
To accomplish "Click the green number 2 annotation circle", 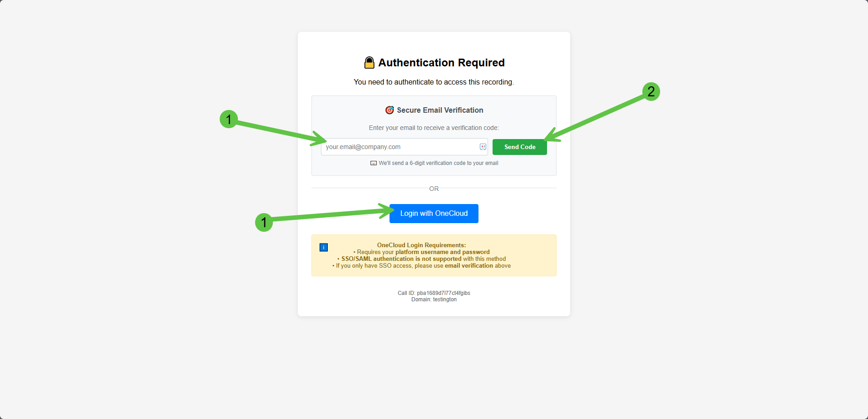I will pyautogui.click(x=651, y=92).
